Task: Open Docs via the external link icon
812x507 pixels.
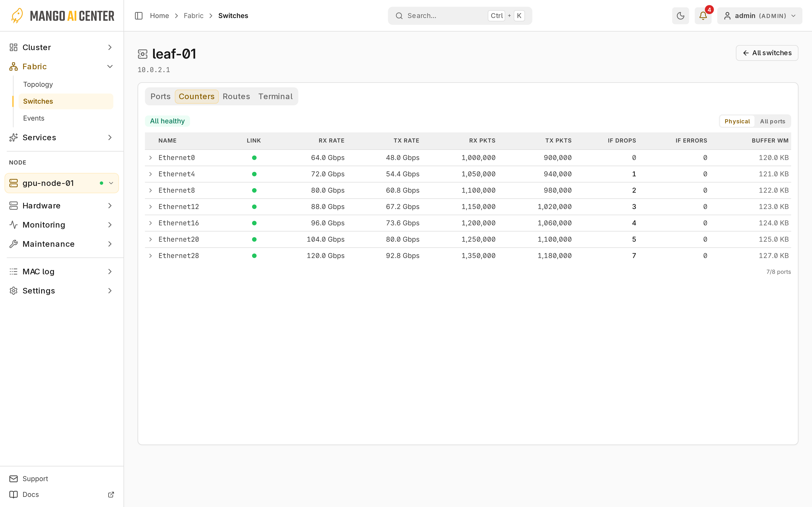Action: point(111,494)
